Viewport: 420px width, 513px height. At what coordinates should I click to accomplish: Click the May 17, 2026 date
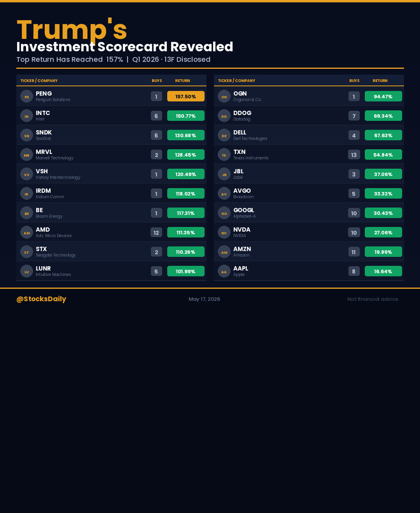pos(204,299)
